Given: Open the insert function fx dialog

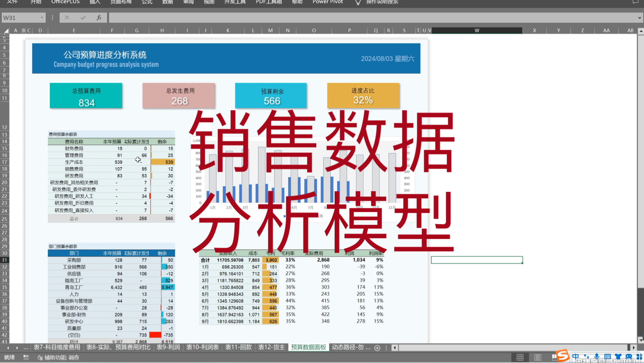Looking at the screenshot, I should (x=99, y=17).
